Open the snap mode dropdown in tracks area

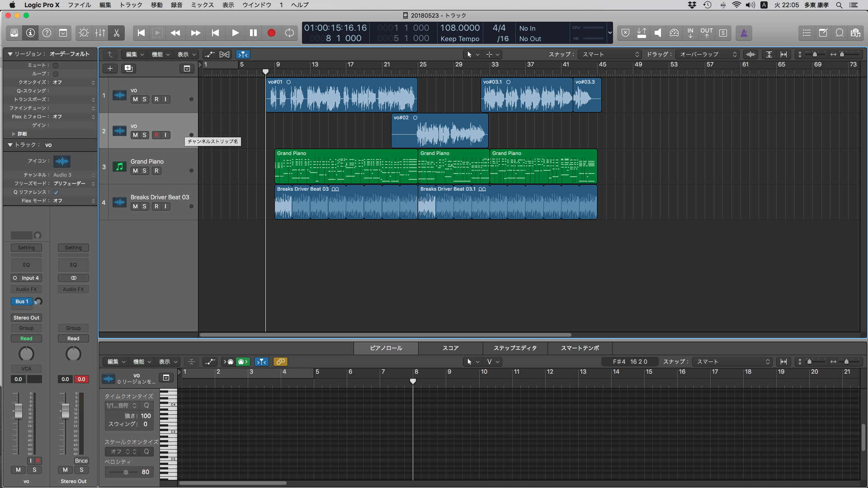coord(610,54)
